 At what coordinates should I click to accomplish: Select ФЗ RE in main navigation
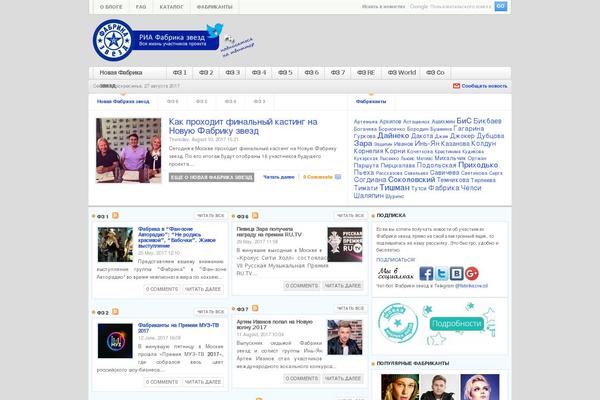[366, 72]
